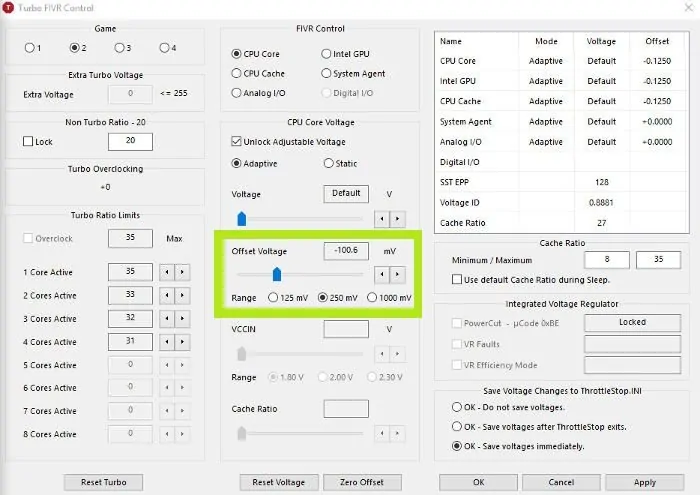This screenshot has width=700, height=495.
Task: Decrease 2 Cores Active ratio with left arrow
Action: pyautogui.click(x=167, y=295)
